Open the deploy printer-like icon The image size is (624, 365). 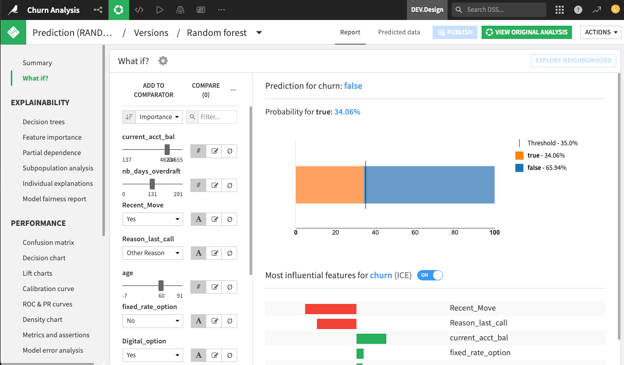click(x=180, y=10)
